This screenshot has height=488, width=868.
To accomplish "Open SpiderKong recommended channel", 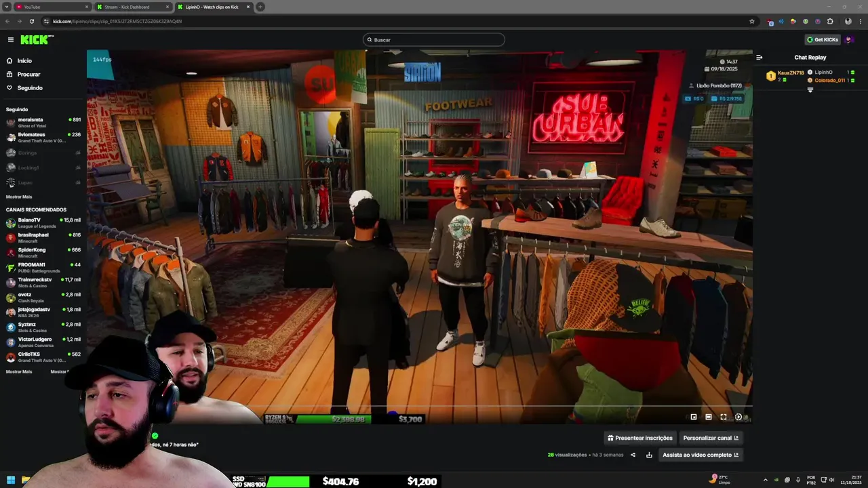I will point(43,252).
